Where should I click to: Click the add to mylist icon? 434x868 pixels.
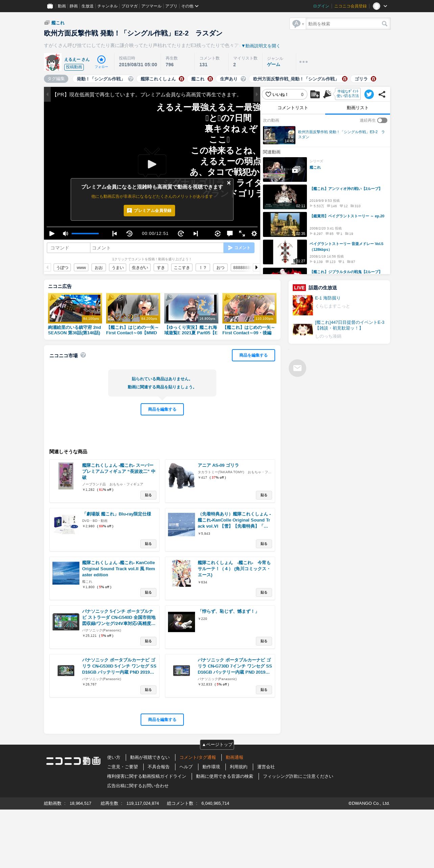[x=315, y=94]
